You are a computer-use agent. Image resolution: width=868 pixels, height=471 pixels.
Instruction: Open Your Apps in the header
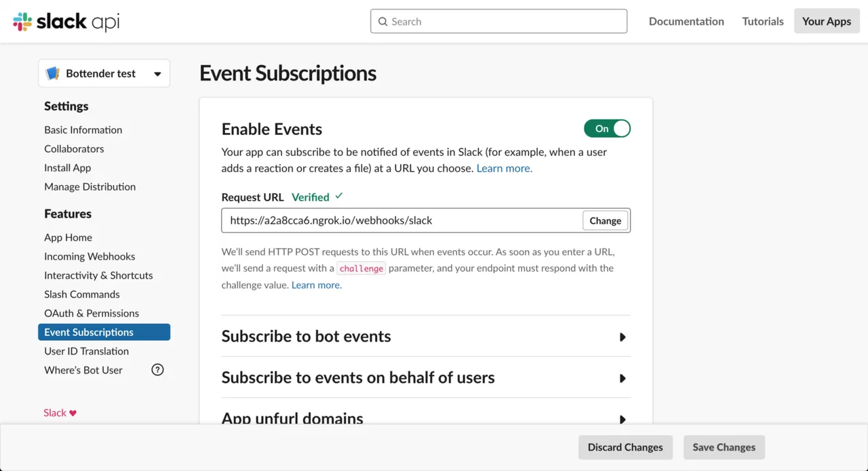[x=826, y=22]
